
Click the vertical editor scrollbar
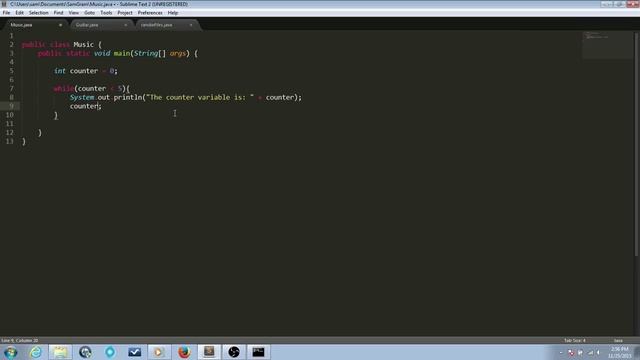(x=636, y=144)
